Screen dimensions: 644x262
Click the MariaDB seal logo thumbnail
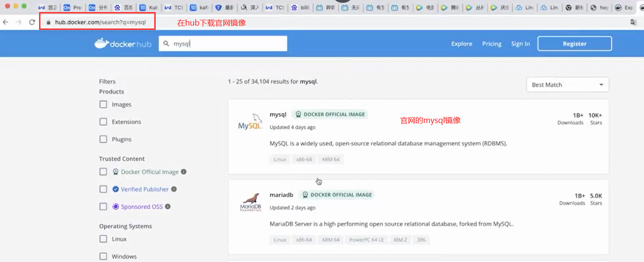pos(250,202)
